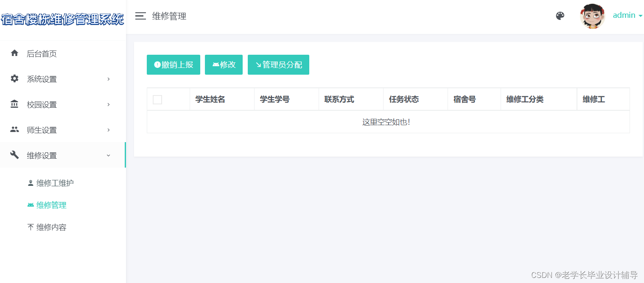Click the people icon beside 师生设置
644x283 pixels.
click(14, 129)
